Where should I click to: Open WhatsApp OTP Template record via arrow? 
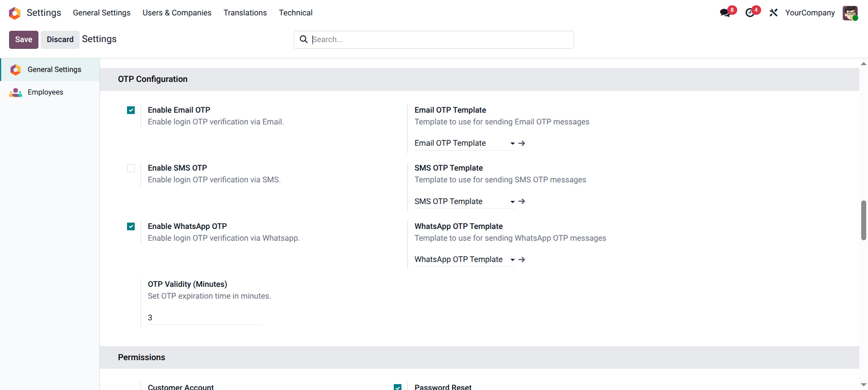point(522,260)
